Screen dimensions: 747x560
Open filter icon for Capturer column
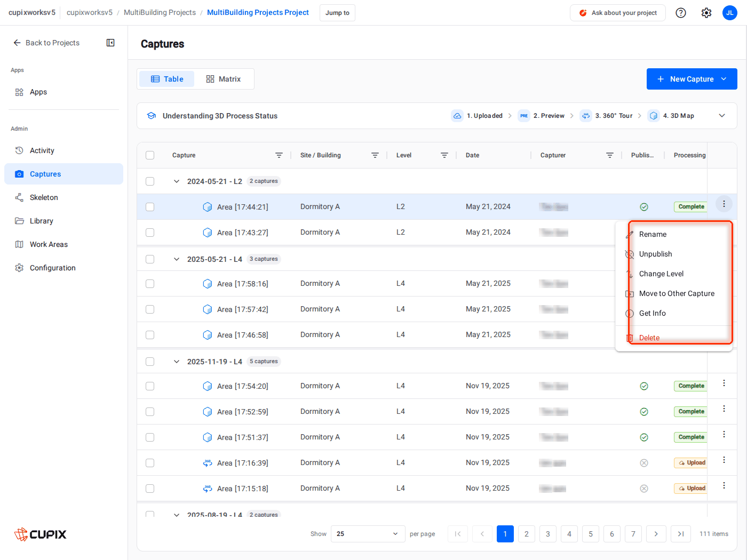610,155
